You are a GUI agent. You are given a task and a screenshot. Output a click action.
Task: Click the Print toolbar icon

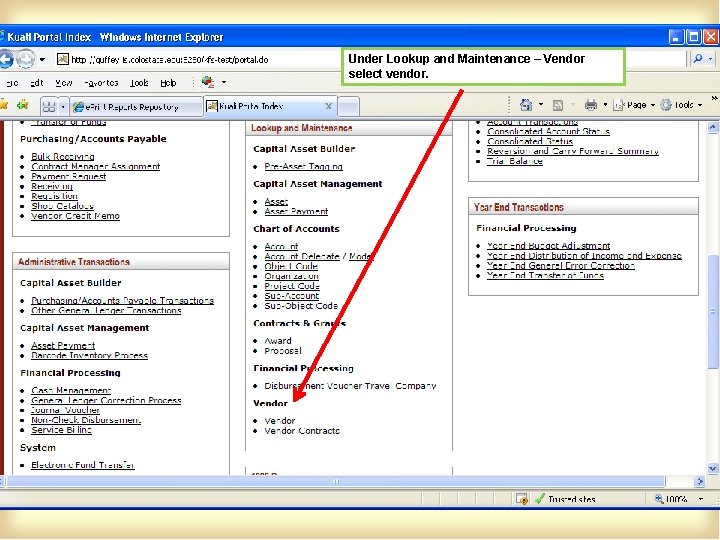591,105
